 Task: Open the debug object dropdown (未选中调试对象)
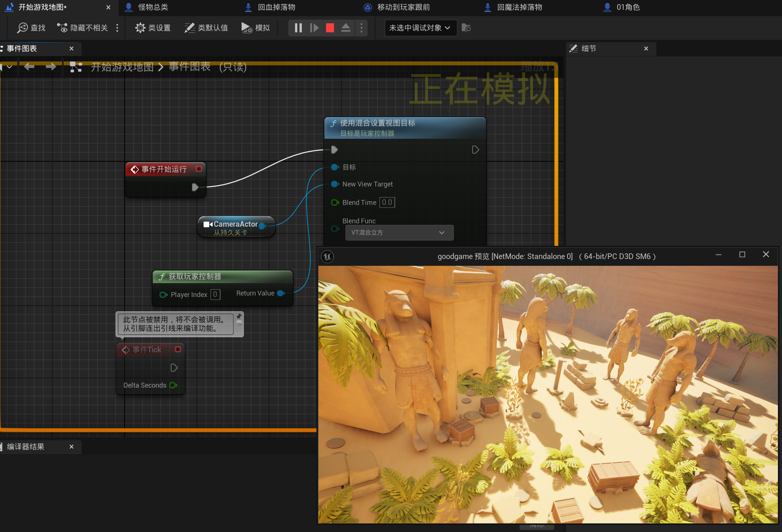[420, 28]
